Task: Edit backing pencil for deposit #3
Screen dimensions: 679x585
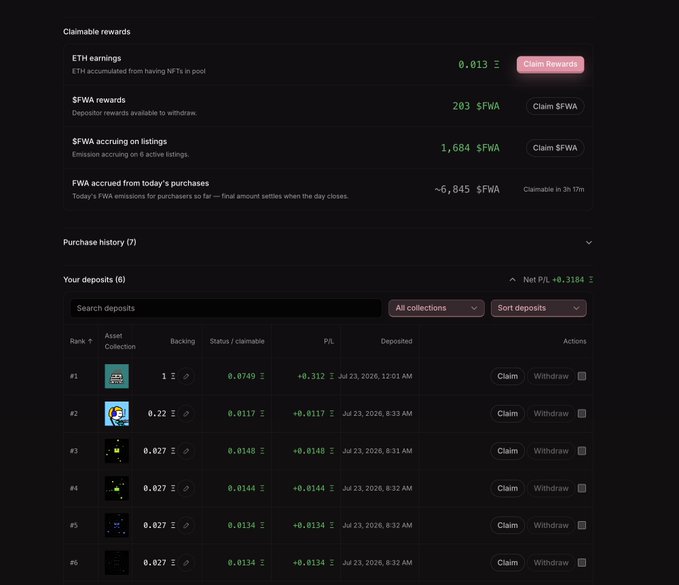Action: [x=186, y=451]
